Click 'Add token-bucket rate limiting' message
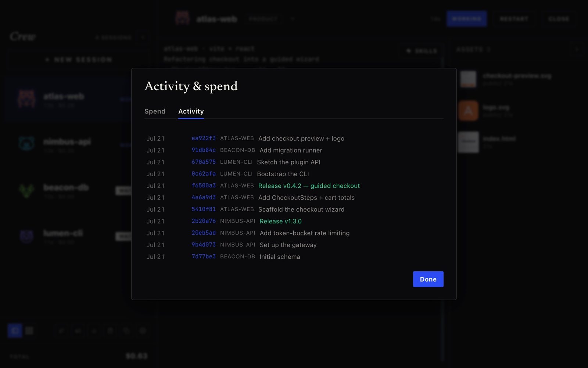588x368 pixels. [x=305, y=233]
